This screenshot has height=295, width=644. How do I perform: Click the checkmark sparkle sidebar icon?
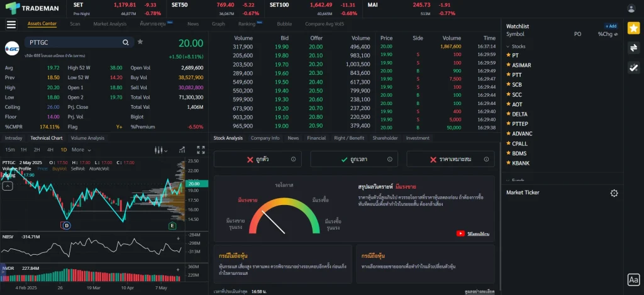[x=633, y=68]
